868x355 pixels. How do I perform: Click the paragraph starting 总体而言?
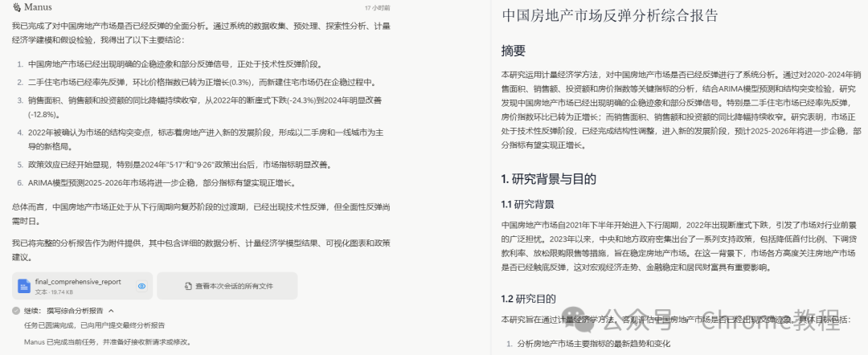202,214
